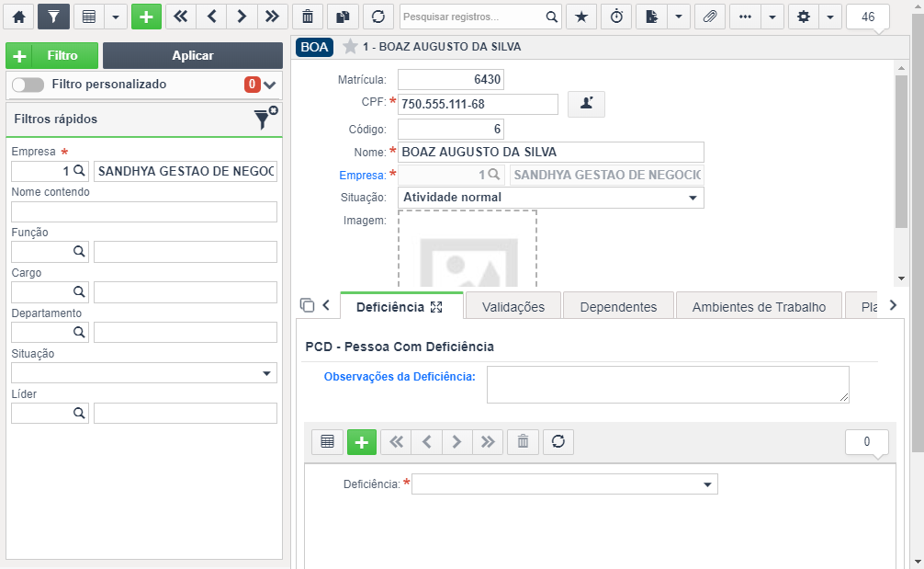Image resolution: width=924 pixels, height=569 pixels.
Task: Click the stopwatch timer toolbar icon
Action: (x=616, y=17)
